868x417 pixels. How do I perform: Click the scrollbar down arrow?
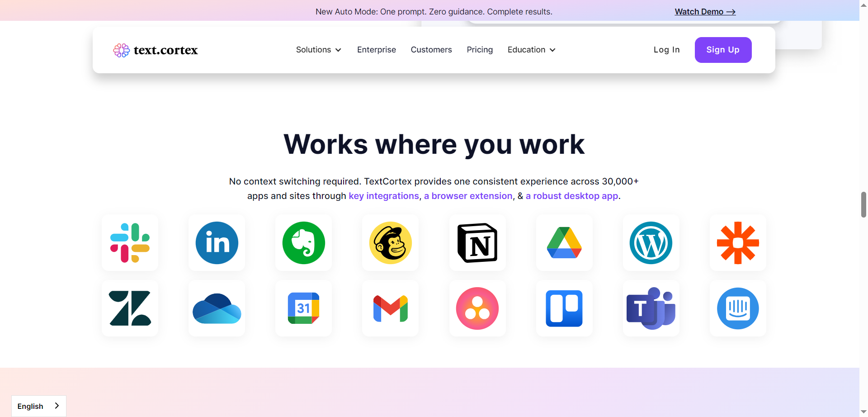click(863, 412)
